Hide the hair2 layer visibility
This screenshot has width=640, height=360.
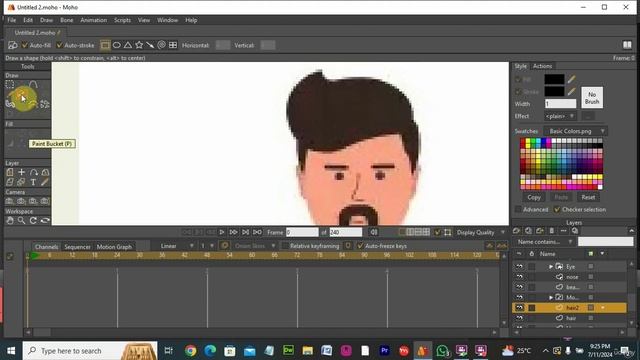coord(519,307)
